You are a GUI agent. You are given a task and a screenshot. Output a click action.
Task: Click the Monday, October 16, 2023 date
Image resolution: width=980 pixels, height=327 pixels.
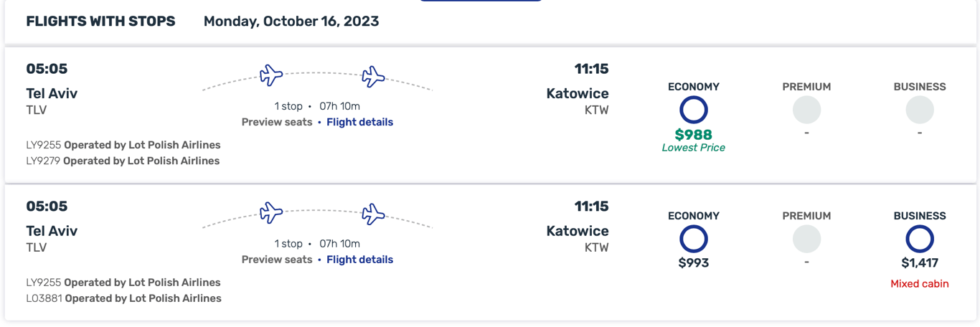(x=291, y=22)
